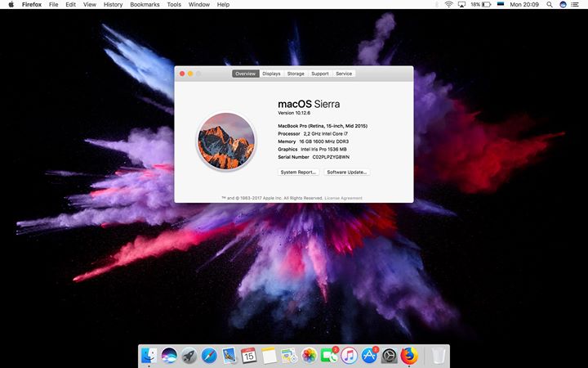Click the MacBook Pro model line
The height and width of the screenshot is (368, 588).
click(x=323, y=126)
